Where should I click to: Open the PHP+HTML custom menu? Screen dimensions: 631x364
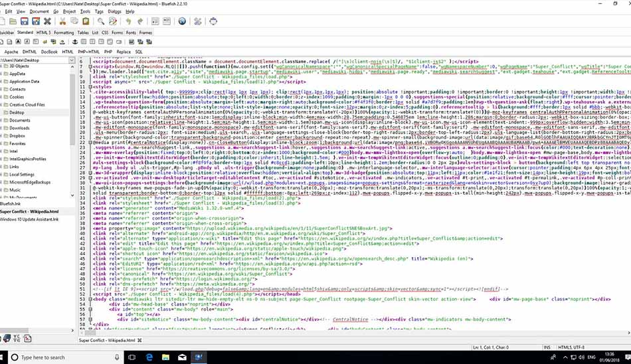pos(88,52)
